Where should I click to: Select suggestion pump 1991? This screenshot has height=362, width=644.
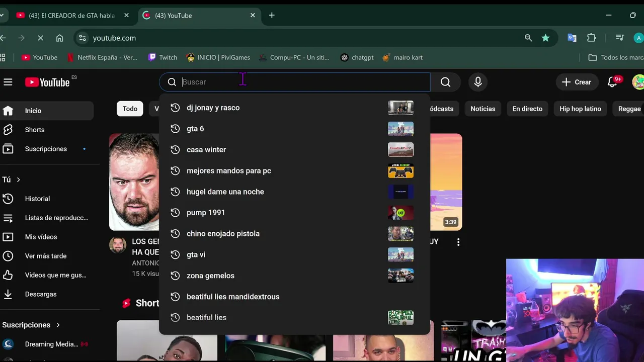pyautogui.click(x=295, y=213)
